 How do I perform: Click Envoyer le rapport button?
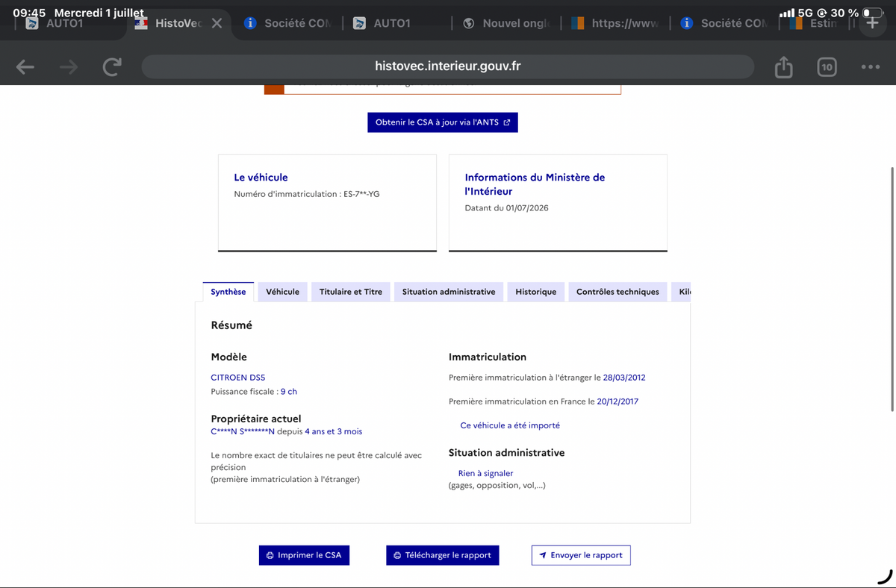581,555
